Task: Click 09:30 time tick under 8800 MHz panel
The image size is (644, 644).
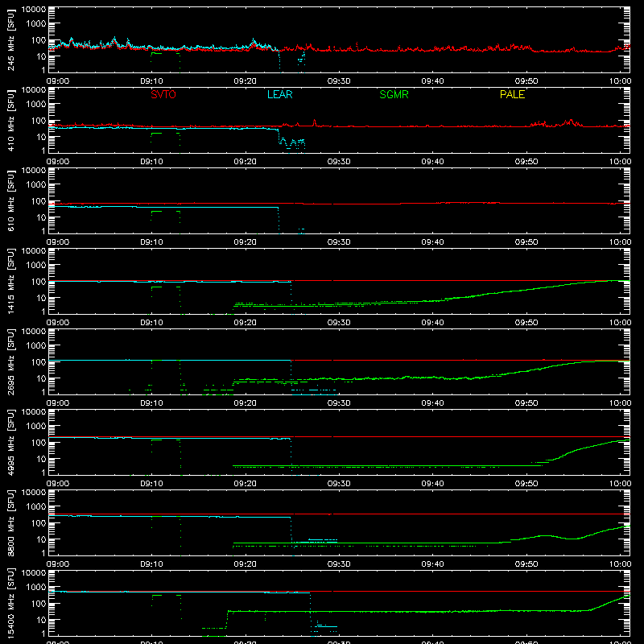Action: pyautogui.click(x=339, y=564)
